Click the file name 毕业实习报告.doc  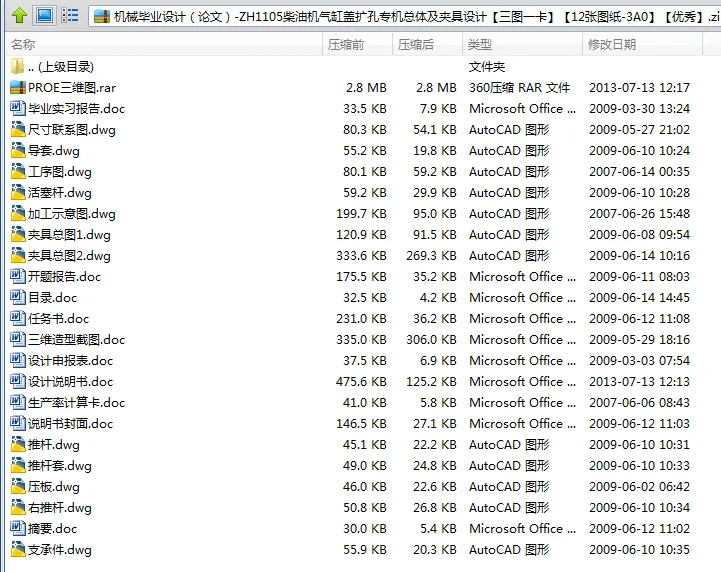click(76, 109)
